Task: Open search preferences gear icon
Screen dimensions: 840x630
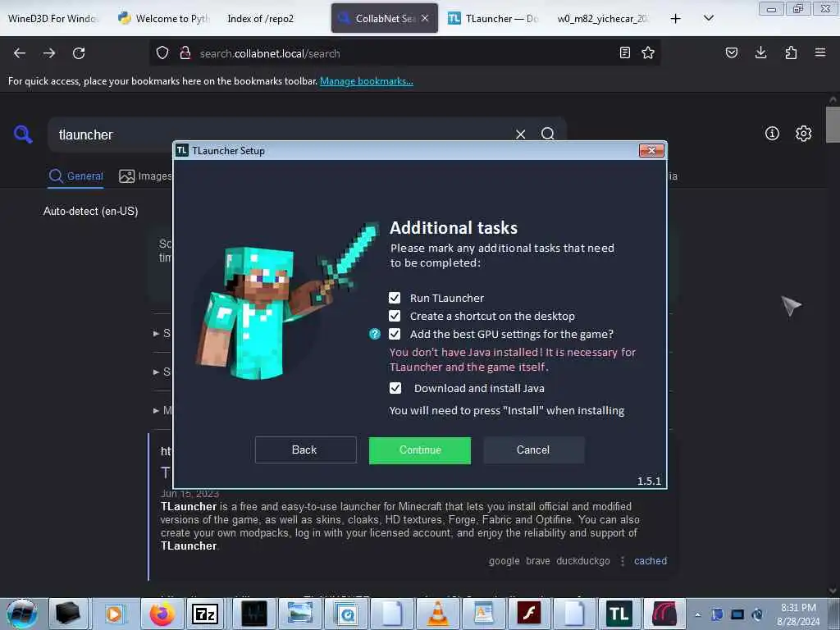Action: (804, 134)
